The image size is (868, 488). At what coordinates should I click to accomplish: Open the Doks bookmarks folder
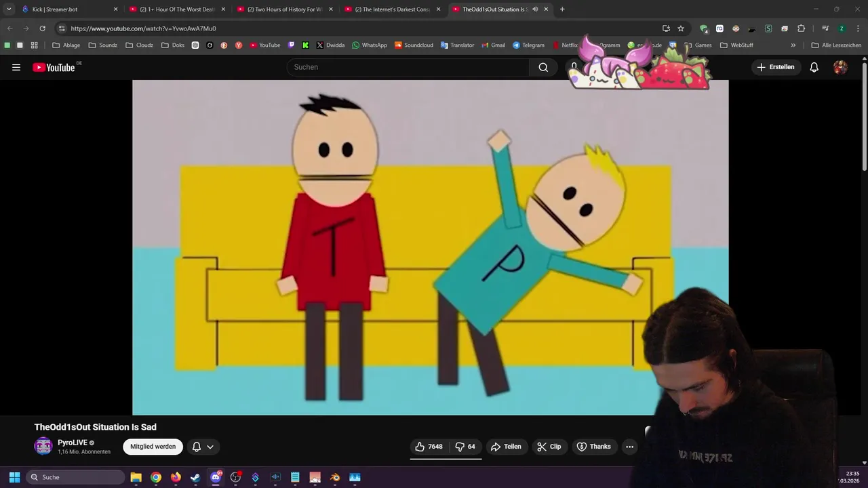click(173, 45)
